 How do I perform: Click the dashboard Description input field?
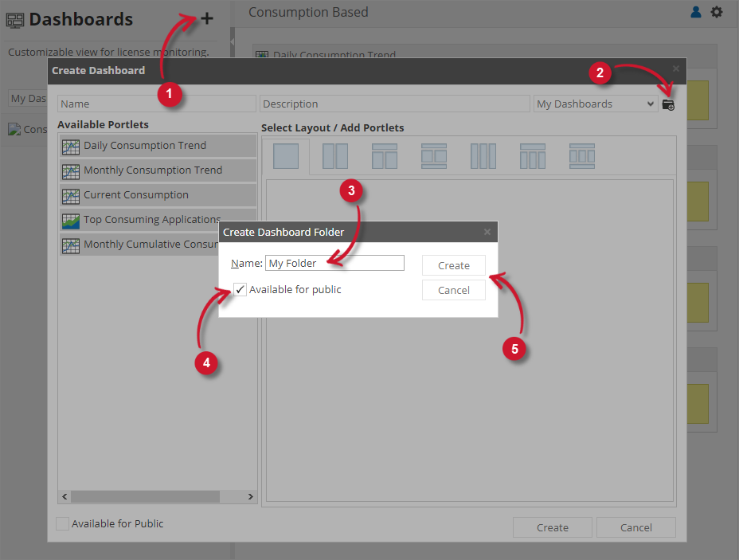click(x=394, y=104)
